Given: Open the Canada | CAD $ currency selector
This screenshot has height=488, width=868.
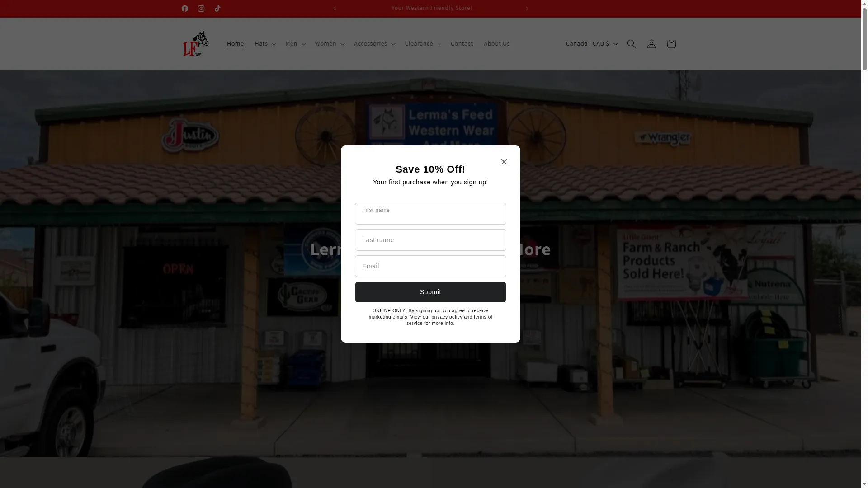Looking at the screenshot, I should click(592, 44).
